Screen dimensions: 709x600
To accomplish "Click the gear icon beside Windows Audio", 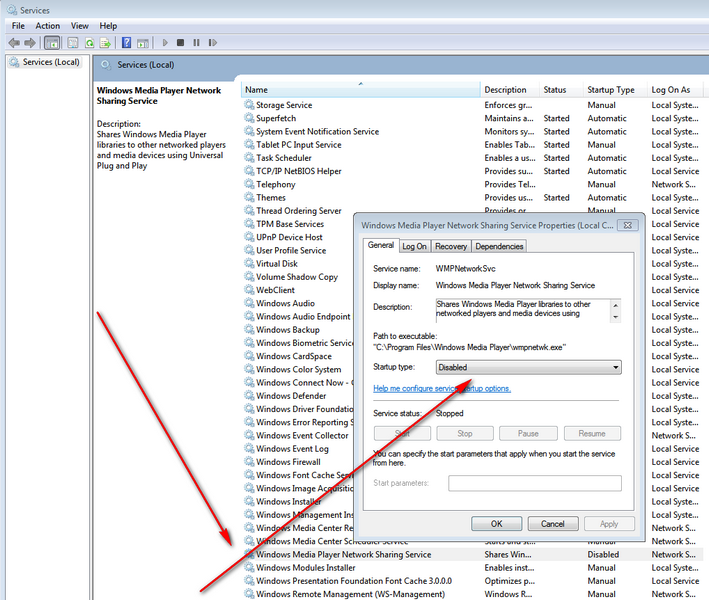I will click(x=249, y=303).
